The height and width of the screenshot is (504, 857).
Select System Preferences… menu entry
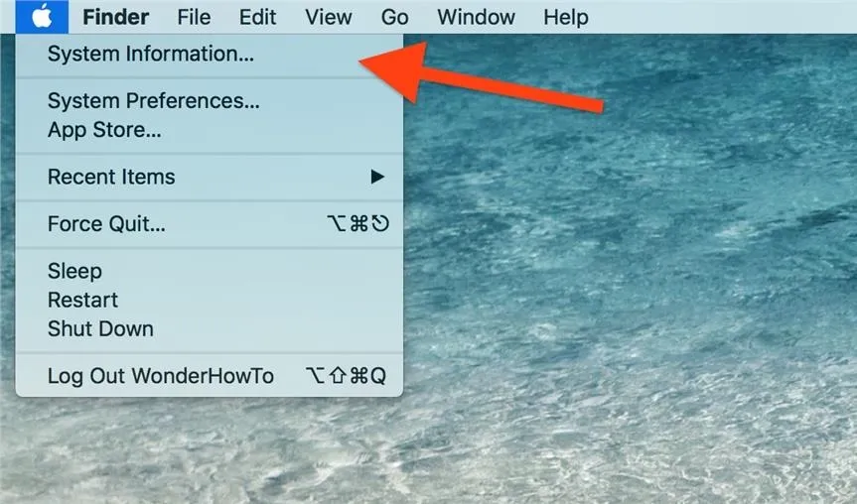[x=210, y=101]
